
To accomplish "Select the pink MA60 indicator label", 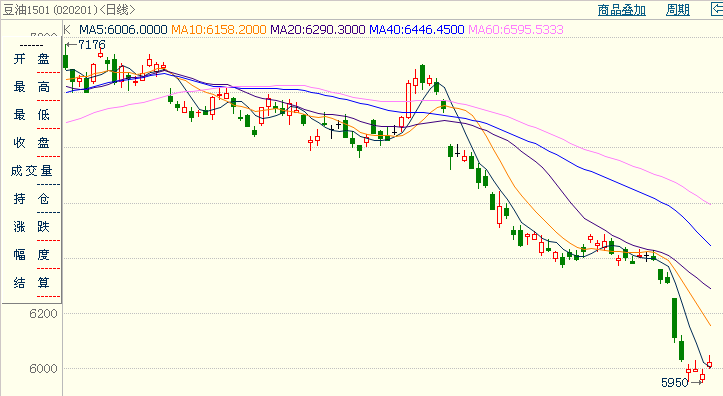I will [x=516, y=30].
